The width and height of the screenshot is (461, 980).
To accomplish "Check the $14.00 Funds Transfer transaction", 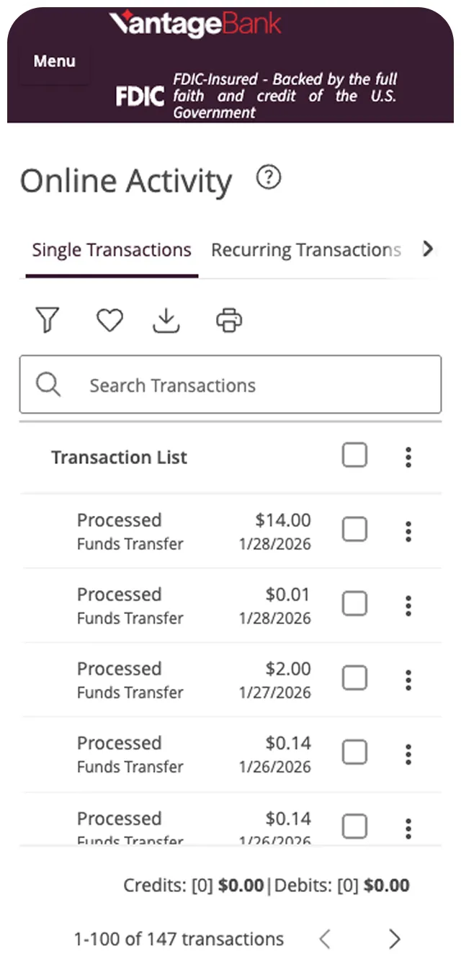I will (354, 530).
